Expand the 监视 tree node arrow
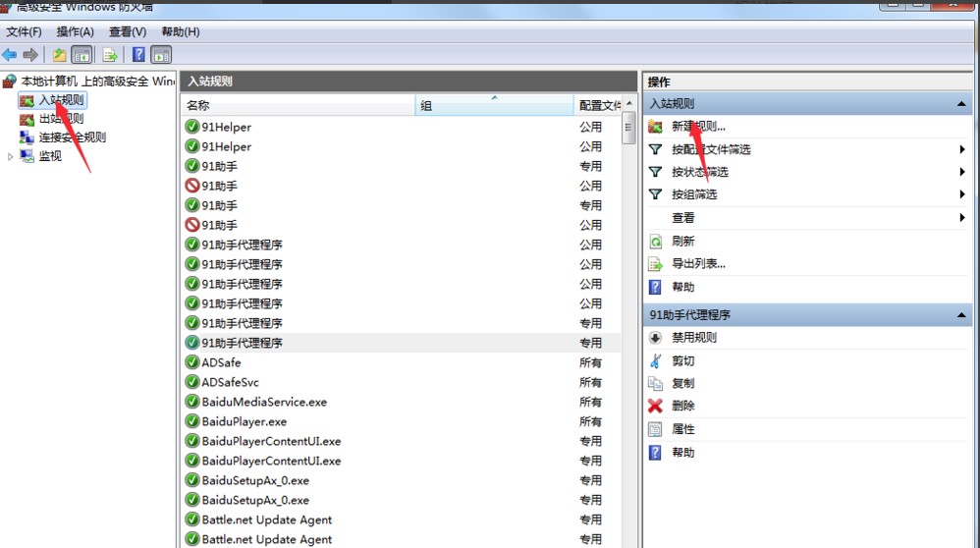This screenshot has width=980, height=548. (x=10, y=157)
